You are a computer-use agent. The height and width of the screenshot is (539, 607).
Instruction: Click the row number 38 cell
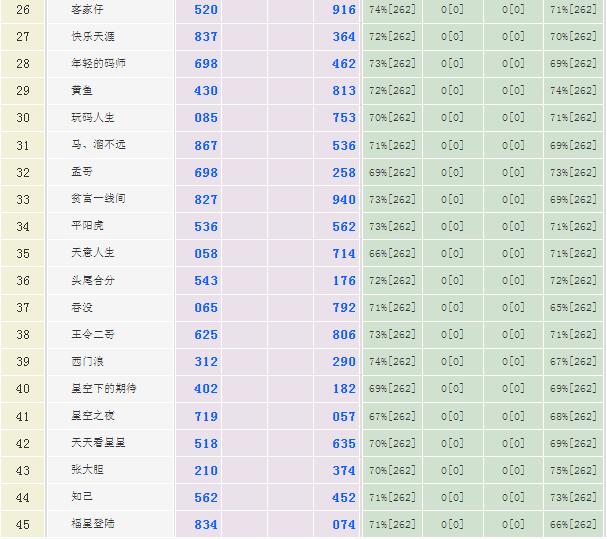coord(23,335)
